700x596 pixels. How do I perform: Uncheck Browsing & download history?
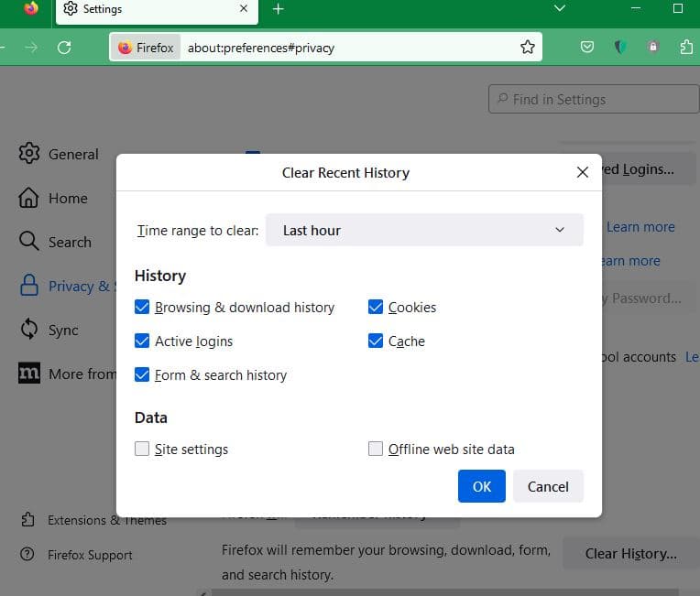142,308
